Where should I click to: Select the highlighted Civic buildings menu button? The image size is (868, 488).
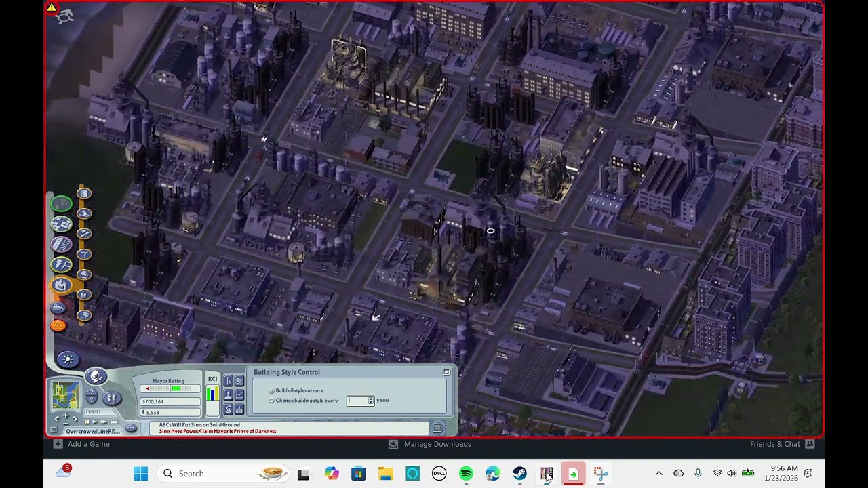pyautogui.click(x=61, y=285)
